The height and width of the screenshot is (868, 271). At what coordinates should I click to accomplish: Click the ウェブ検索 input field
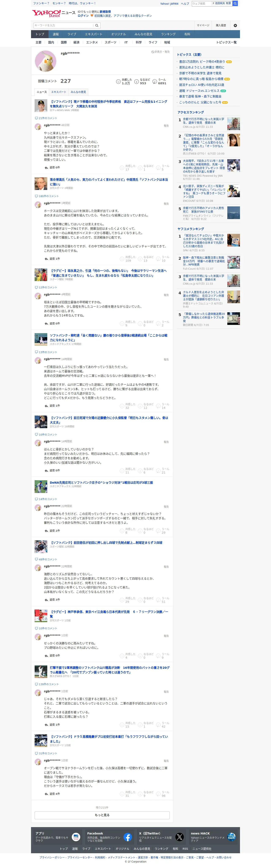[x=202, y=3]
